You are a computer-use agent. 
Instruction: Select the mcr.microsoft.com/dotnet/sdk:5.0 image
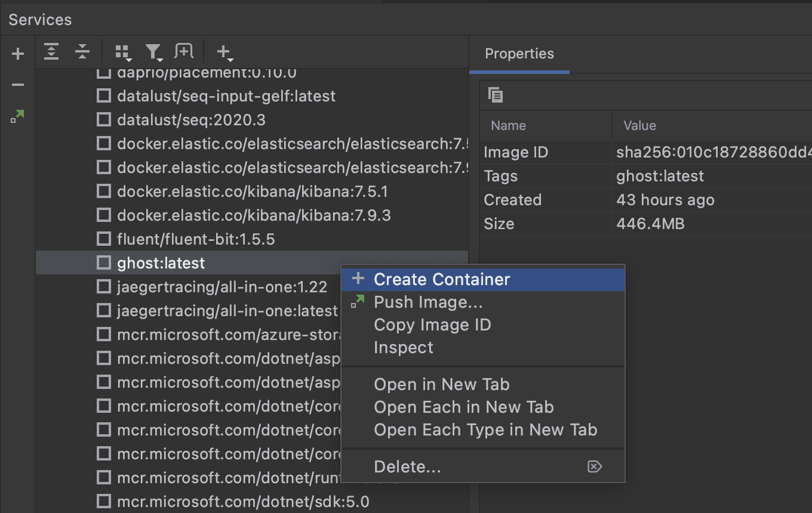[x=242, y=502]
